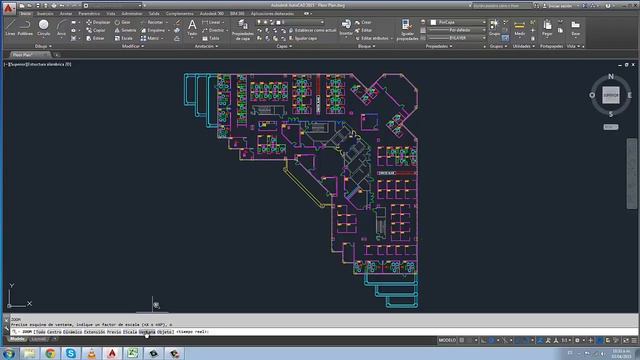Image resolution: width=640 pixels, height=360 pixels.
Task: Click the Estirar (stretch) tool
Action: click(x=96, y=38)
